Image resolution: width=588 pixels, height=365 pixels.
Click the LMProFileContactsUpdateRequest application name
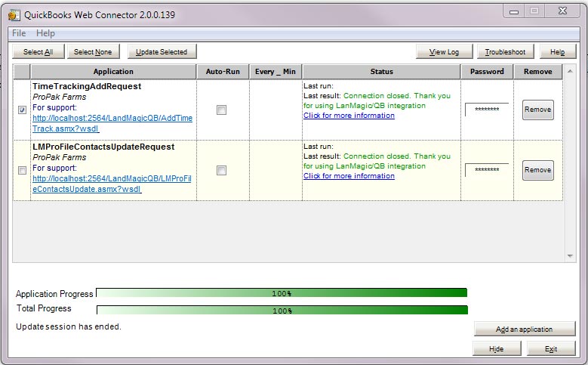[103, 147]
